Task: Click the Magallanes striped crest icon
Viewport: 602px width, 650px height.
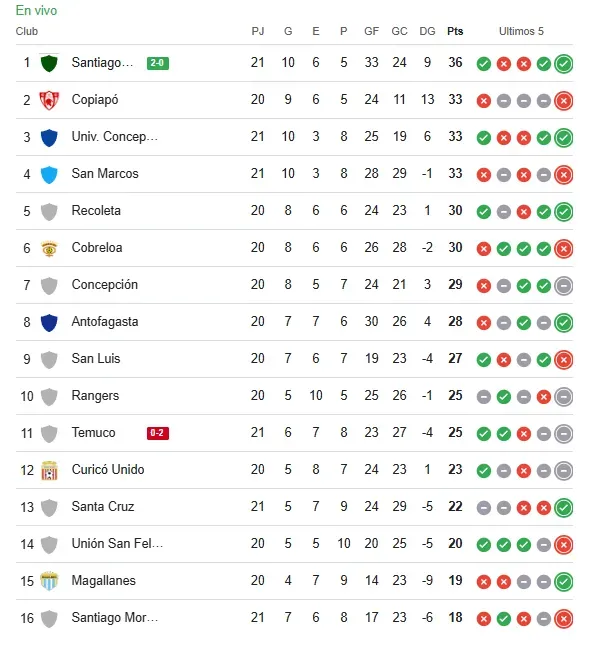Action: tap(49, 581)
